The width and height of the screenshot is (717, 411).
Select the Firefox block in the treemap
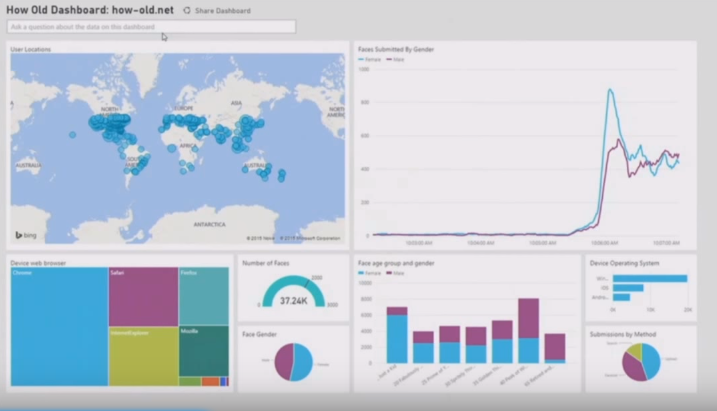click(x=204, y=296)
